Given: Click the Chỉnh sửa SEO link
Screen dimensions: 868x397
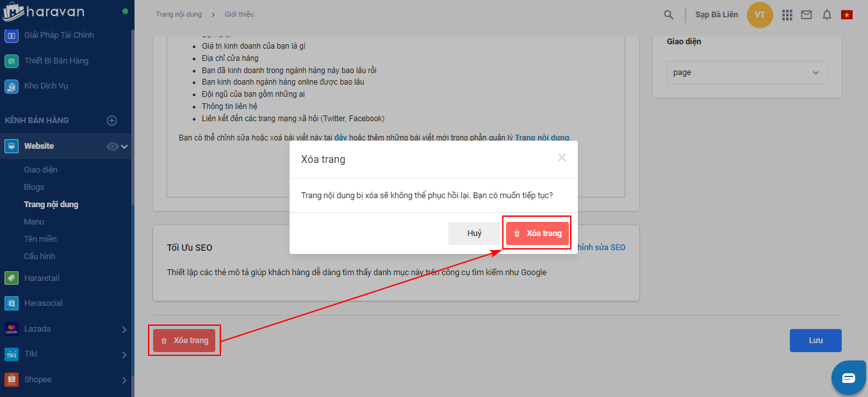Looking at the screenshot, I should [x=602, y=248].
